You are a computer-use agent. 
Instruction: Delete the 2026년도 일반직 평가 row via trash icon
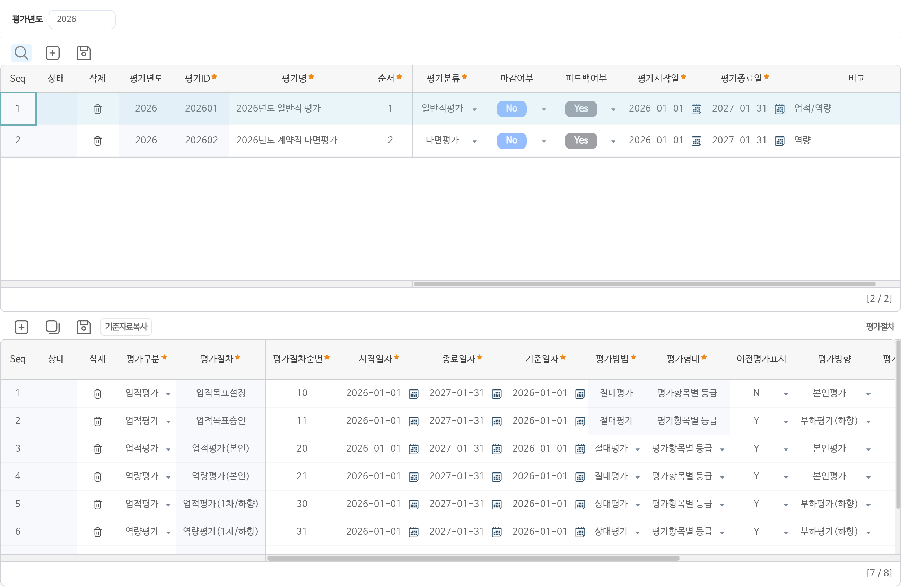coord(98,109)
